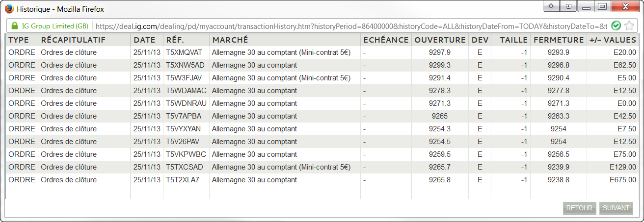
Task: Select the row with reference T5T2XLA7
Action: point(322,180)
